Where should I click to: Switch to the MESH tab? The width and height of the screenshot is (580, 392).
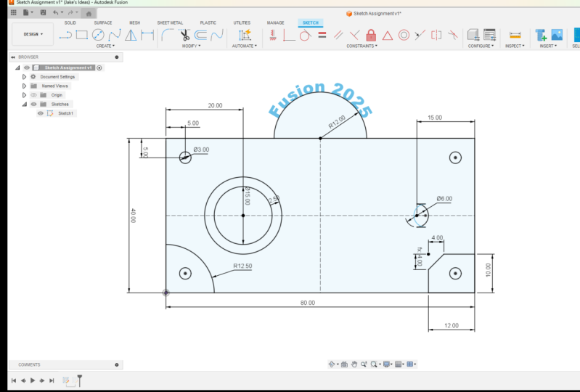pyautogui.click(x=134, y=23)
